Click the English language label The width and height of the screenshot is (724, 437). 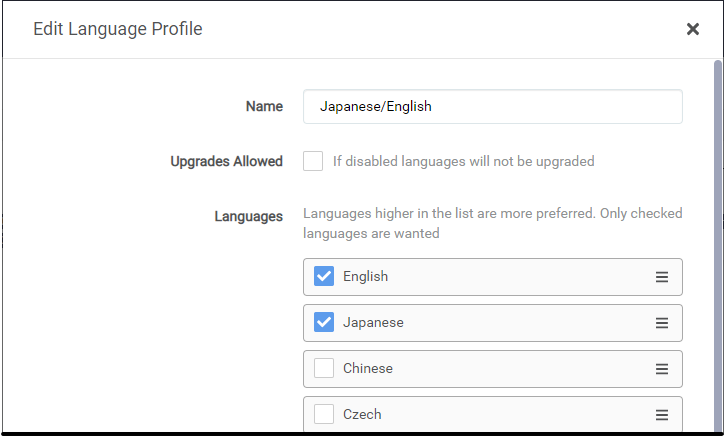365,277
